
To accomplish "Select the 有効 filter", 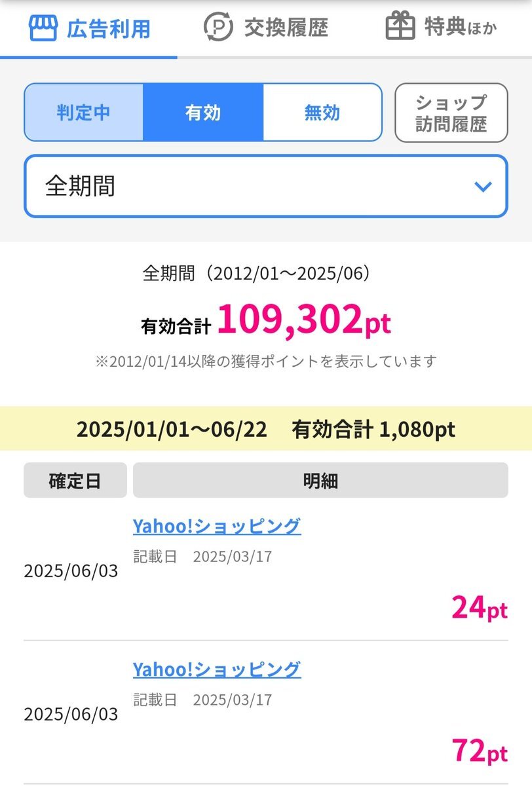I will [x=203, y=113].
